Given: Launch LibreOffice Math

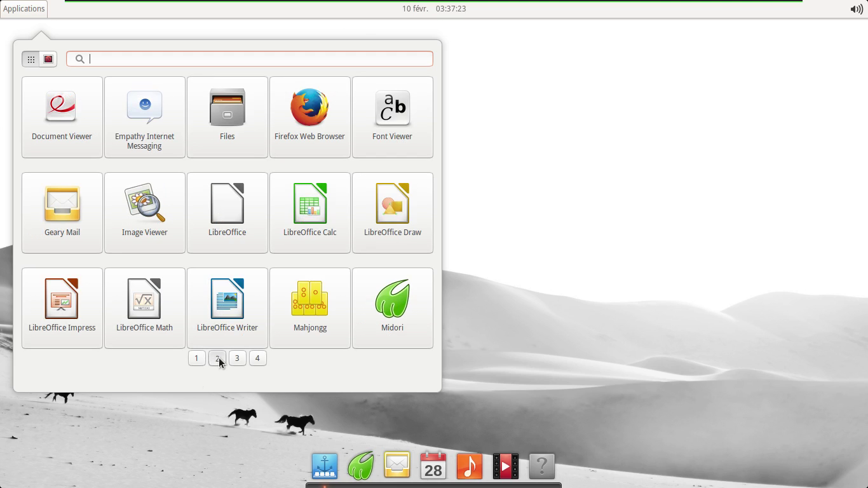Looking at the screenshot, I should point(145,308).
